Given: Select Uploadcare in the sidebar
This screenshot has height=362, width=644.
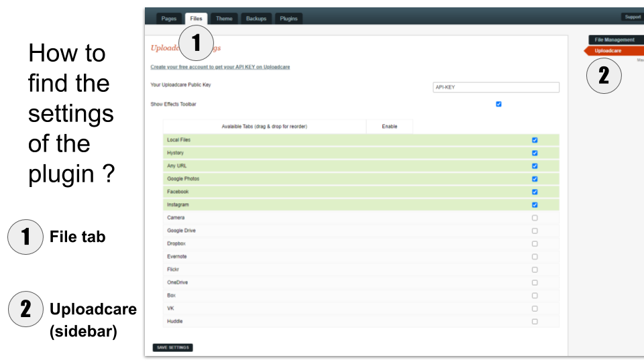Looking at the screenshot, I should pyautogui.click(x=614, y=51).
